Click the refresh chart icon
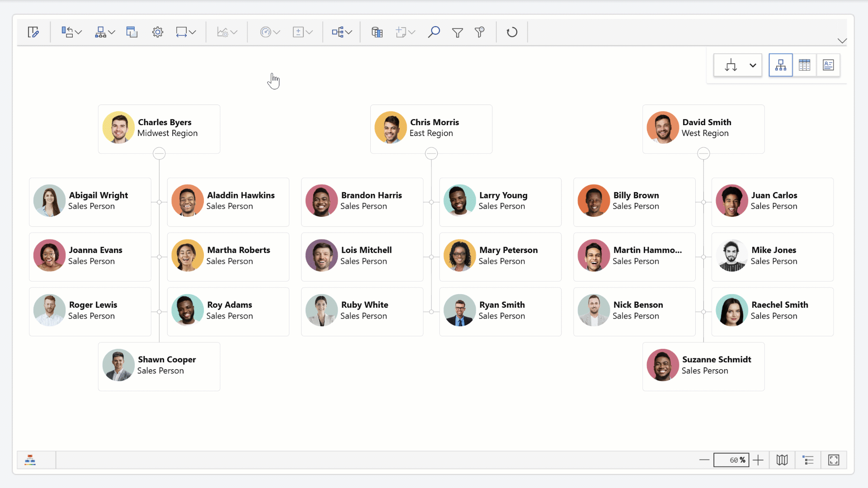This screenshot has height=488, width=868. (512, 32)
